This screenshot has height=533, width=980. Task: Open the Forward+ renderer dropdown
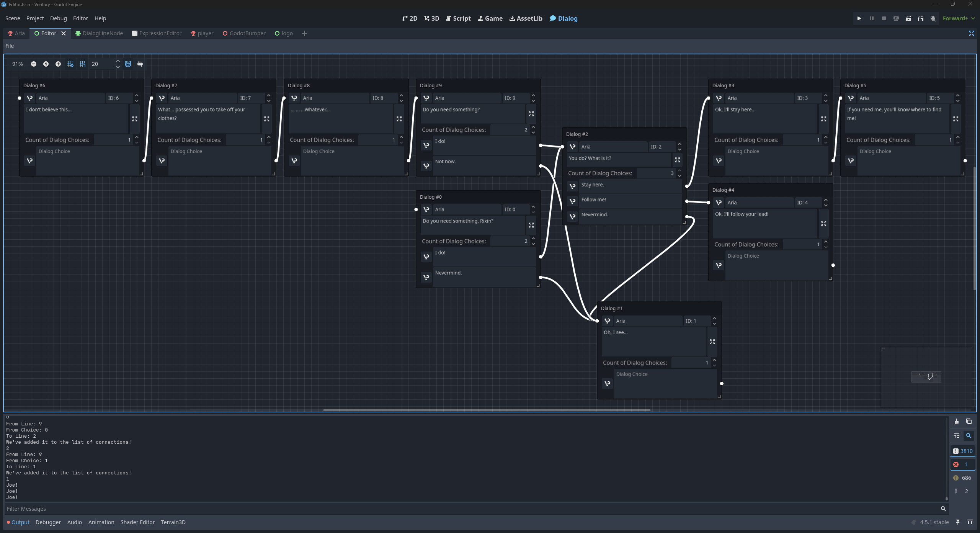coord(958,18)
